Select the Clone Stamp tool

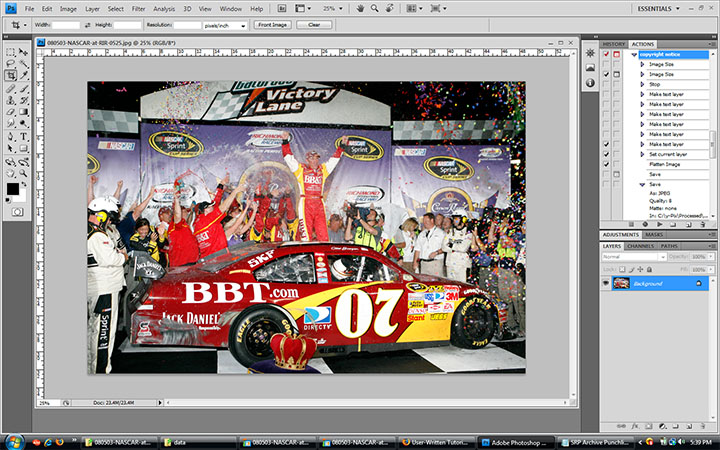pyautogui.click(x=11, y=100)
